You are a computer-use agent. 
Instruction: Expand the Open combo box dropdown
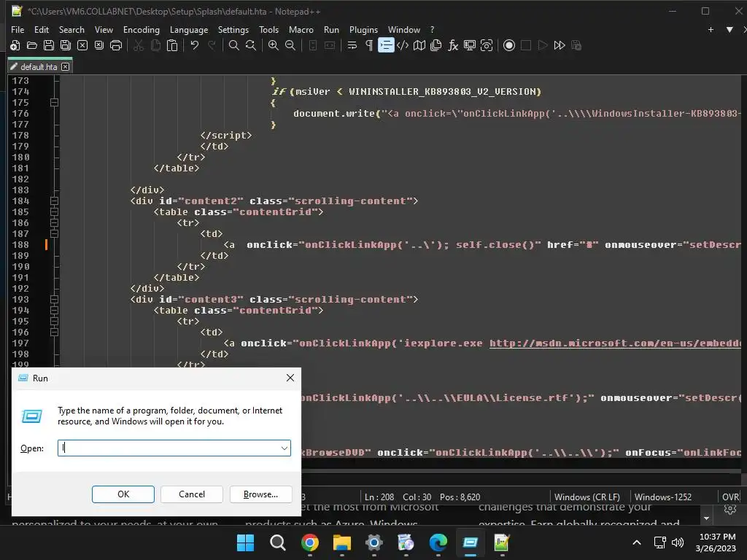[284, 448]
